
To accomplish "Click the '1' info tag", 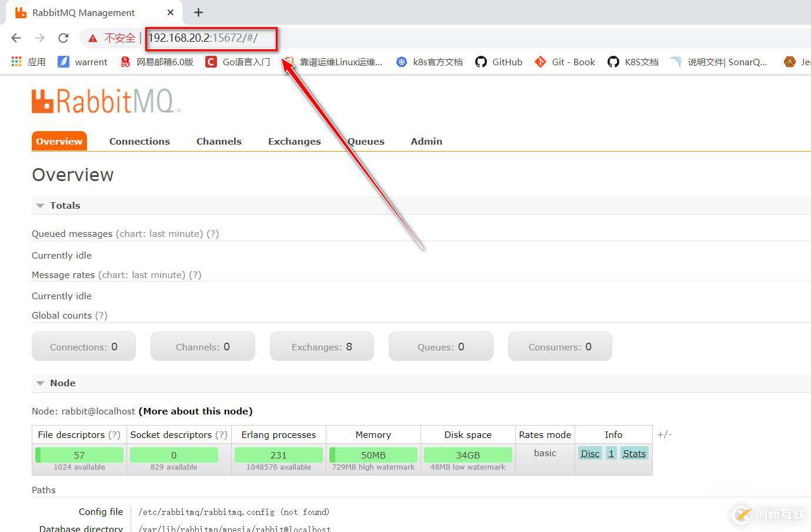I will click(611, 453).
